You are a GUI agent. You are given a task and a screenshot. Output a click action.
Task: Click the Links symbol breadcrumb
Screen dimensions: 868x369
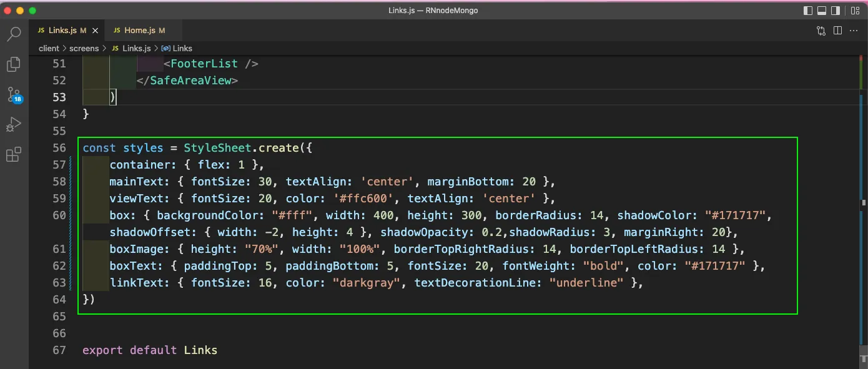point(177,48)
